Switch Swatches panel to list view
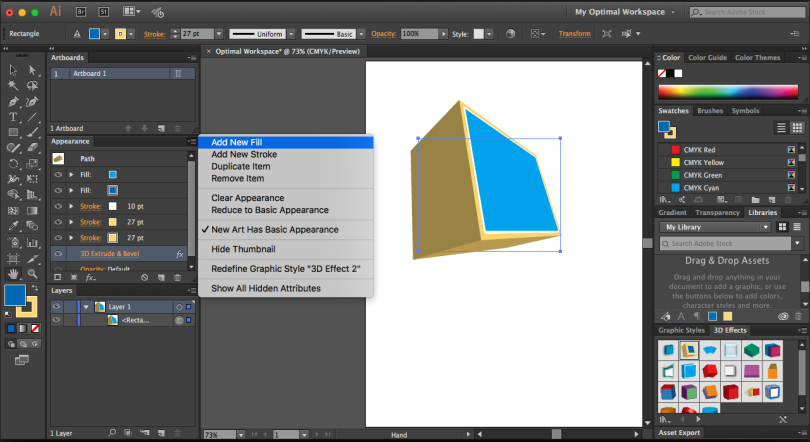The height and width of the screenshot is (442, 810). (x=782, y=128)
